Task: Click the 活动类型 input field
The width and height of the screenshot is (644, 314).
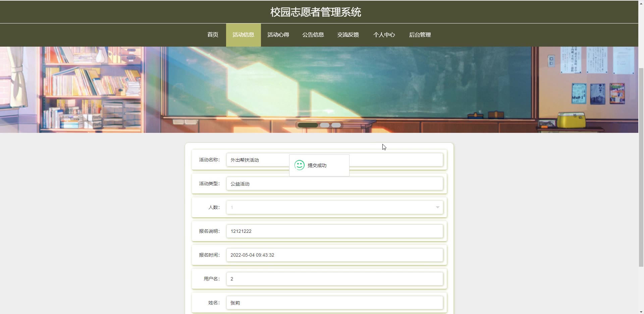Action: coord(334,184)
